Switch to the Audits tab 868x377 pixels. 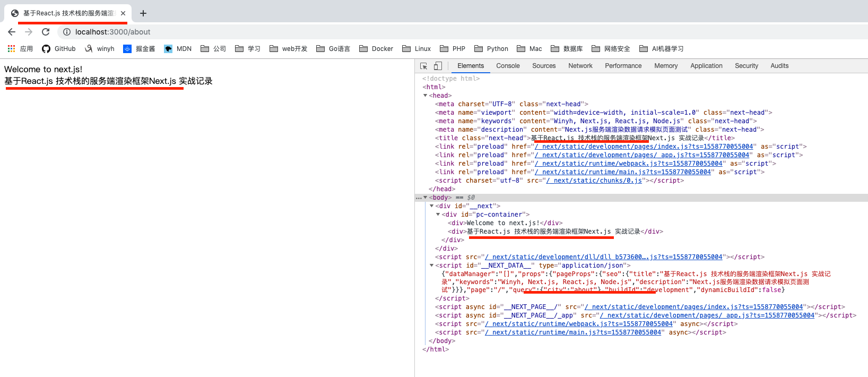779,66
